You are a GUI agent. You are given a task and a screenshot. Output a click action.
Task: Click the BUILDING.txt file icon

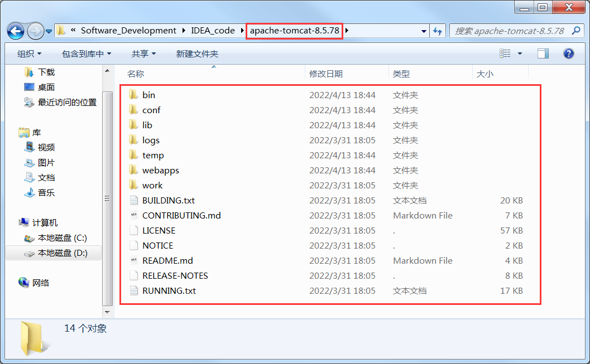point(133,200)
